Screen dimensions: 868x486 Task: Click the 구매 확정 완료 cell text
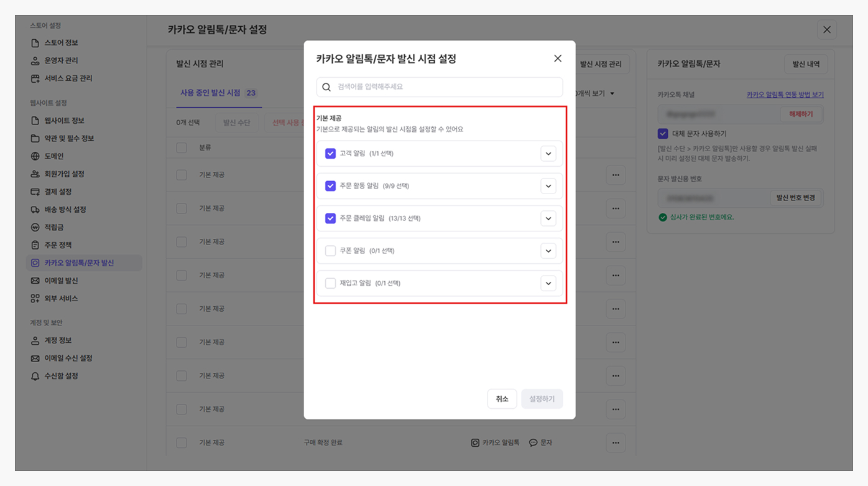[323, 442]
